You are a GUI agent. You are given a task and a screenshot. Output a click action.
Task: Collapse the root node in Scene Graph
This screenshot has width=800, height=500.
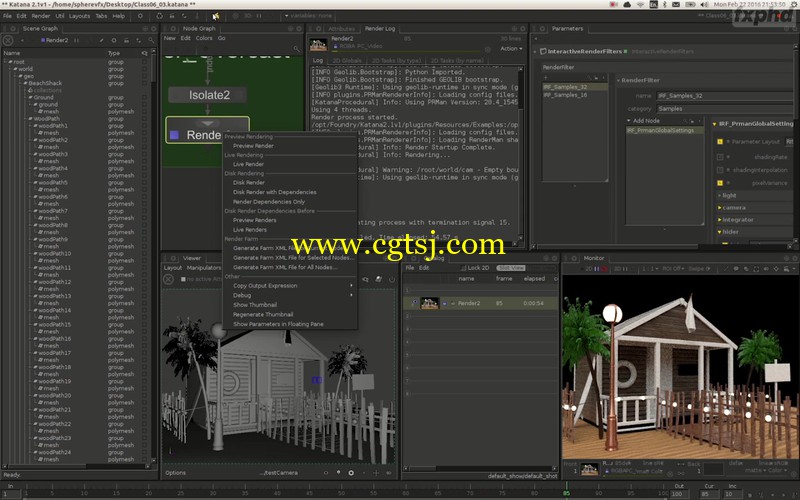pos(5,62)
